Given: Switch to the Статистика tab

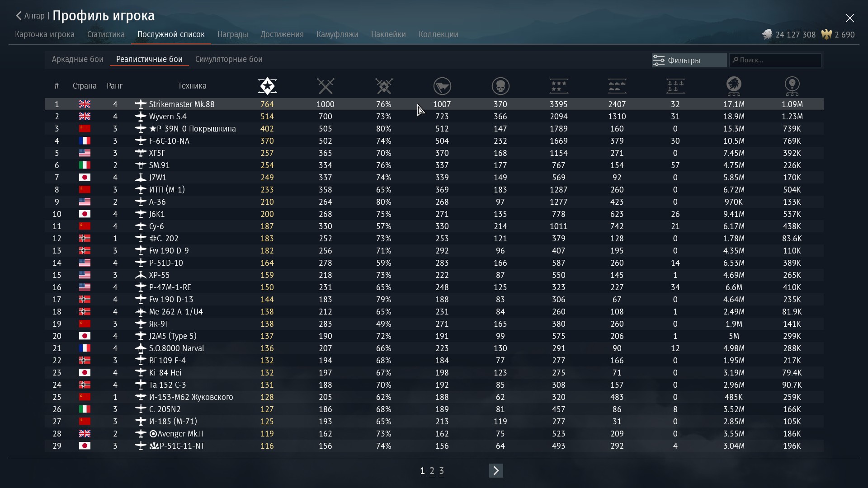Looking at the screenshot, I should [x=106, y=34].
